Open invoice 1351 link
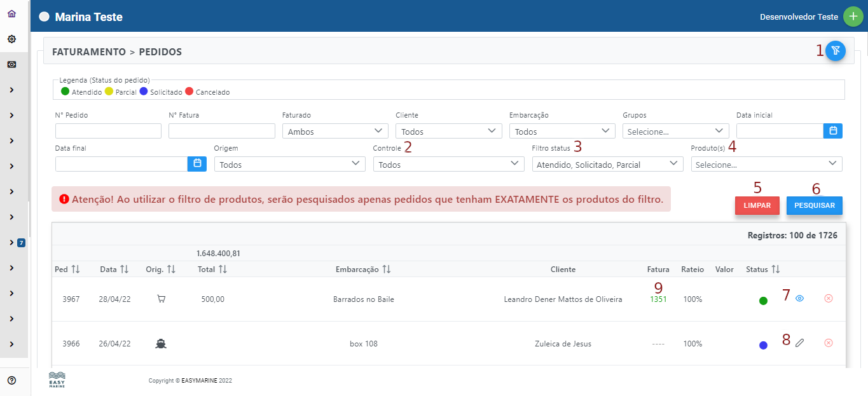Image resolution: width=868 pixels, height=396 pixels. tap(658, 299)
